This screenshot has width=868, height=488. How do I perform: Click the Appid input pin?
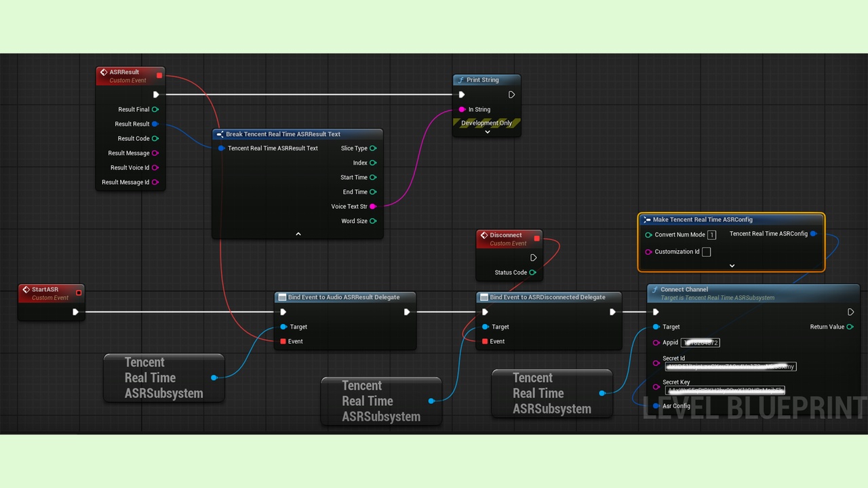(x=656, y=343)
